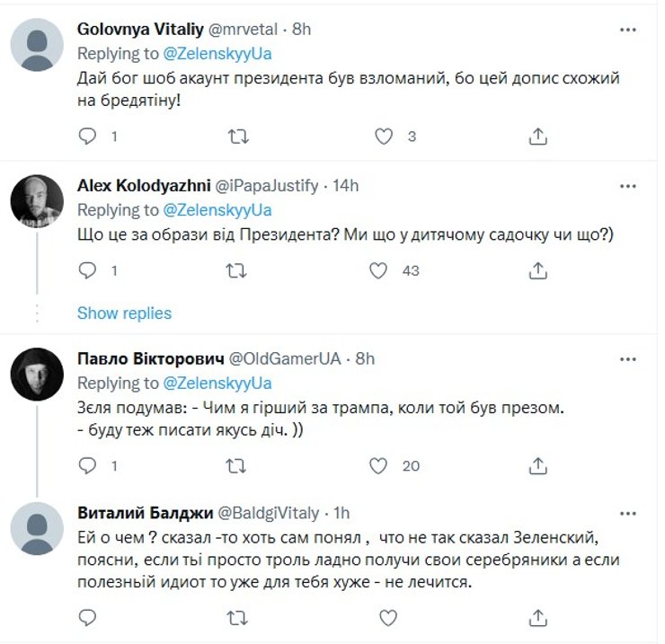Image resolution: width=665 pixels, height=644 pixels.
Task: Reply to Alex Kolodyazhni's tweet
Action: 87,270
